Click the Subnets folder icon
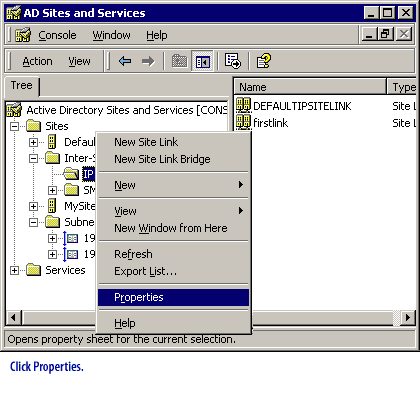 [x=52, y=222]
